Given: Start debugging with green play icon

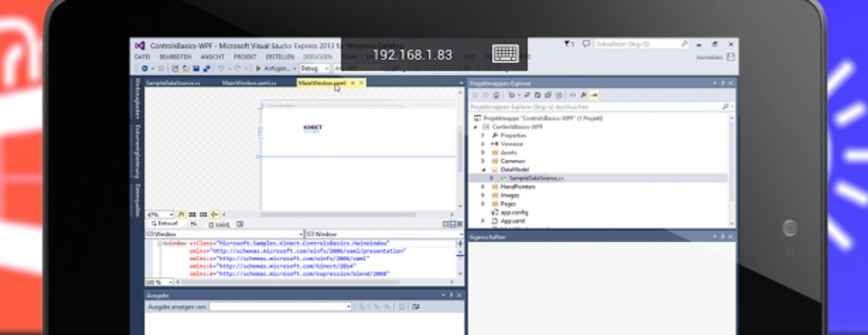Looking at the screenshot, I should (x=258, y=69).
